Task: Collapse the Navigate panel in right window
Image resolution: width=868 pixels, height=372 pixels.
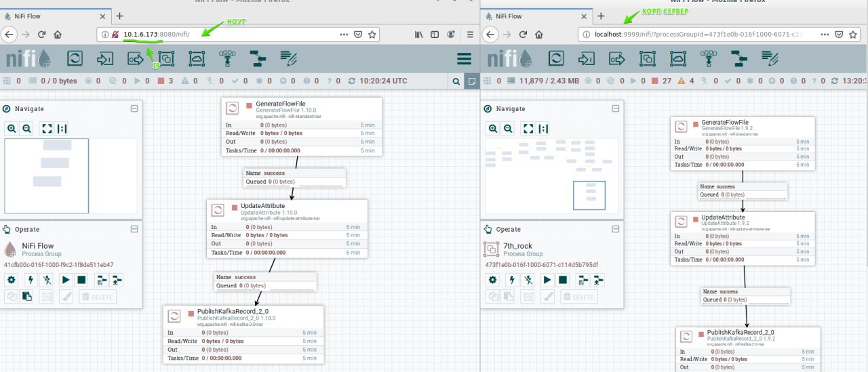Action: click(x=615, y=108)
